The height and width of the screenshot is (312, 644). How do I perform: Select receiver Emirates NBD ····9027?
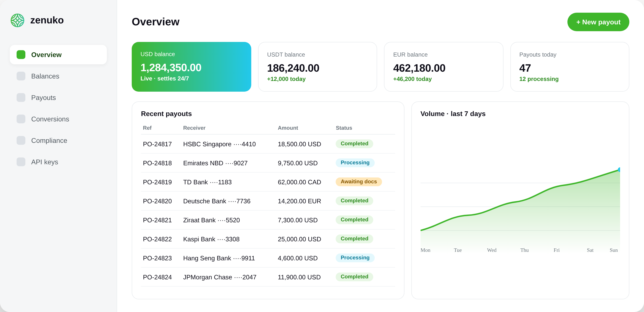(x=215, y=163)
